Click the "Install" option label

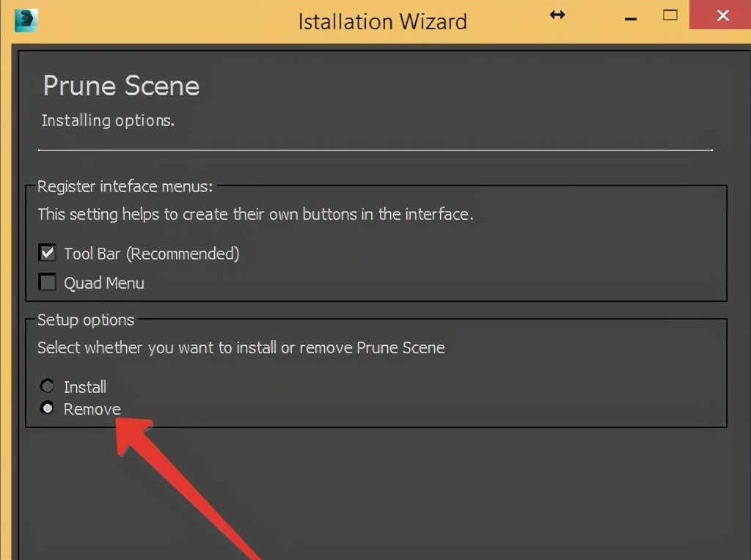coord(85,386)
